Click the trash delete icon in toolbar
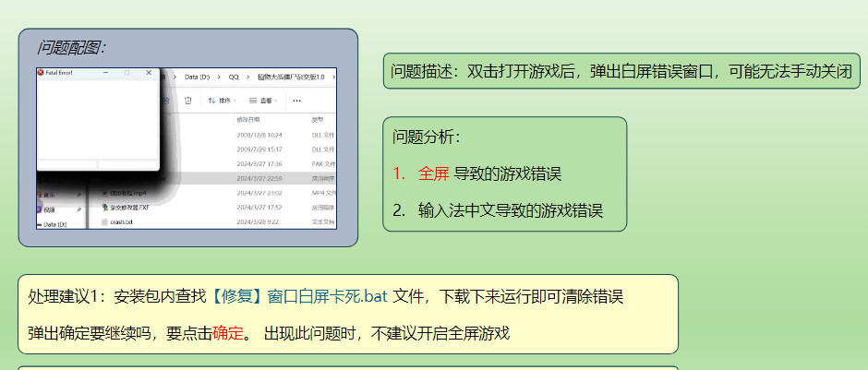Image resolution: width=868 pixels, height=370 pixels. pyautogui.click(x=187, y=100)
